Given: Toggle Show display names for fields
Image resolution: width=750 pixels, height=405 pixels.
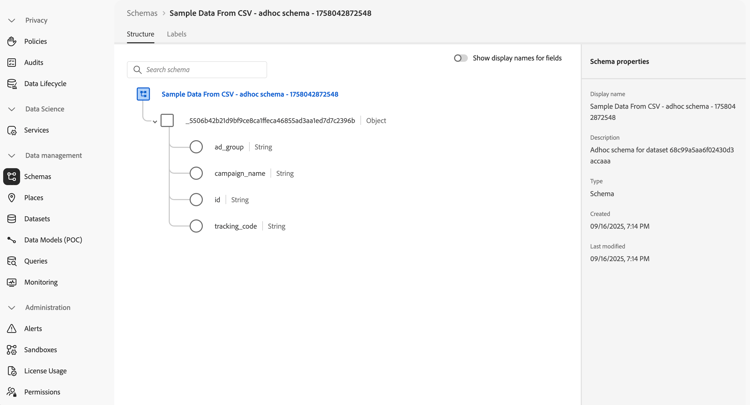Looking at the screenshot, I should (461, 58).
